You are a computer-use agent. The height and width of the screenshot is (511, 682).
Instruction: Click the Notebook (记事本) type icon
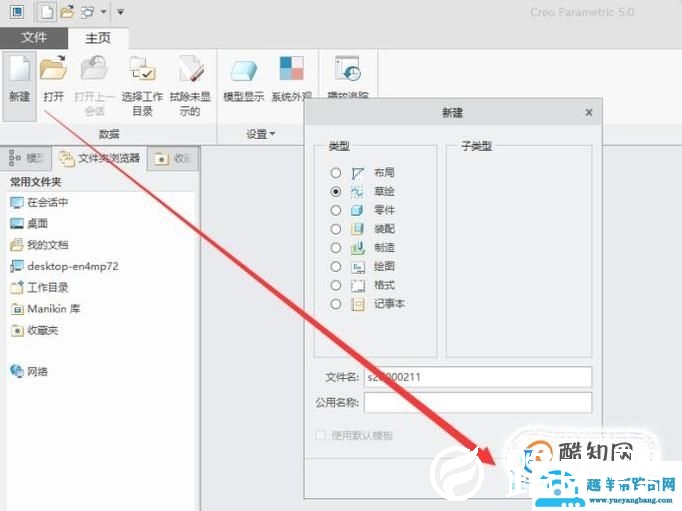pos(358,304)
